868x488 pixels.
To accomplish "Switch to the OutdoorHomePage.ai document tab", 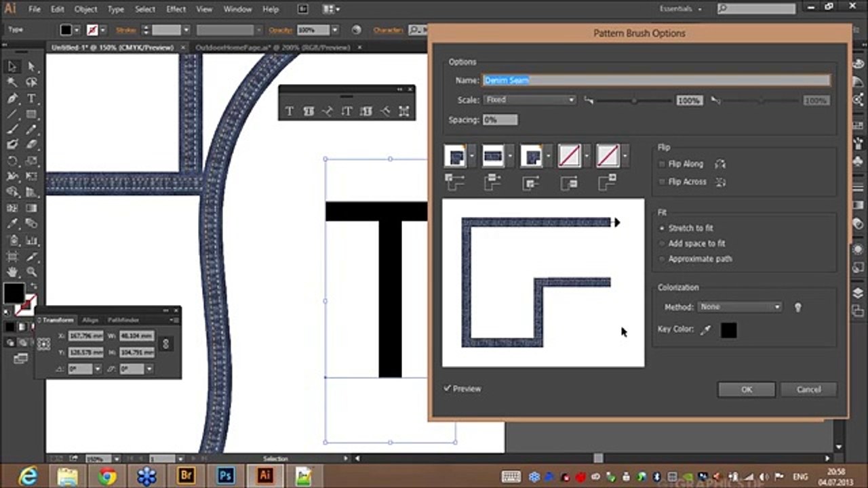I will click(273, 47).
